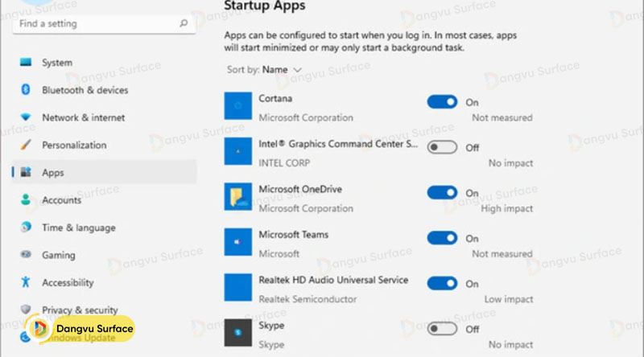Viewport: 644px width, 357px height.
Task: Click the Accessibility sidebar icon
Action: coord(26,282)
